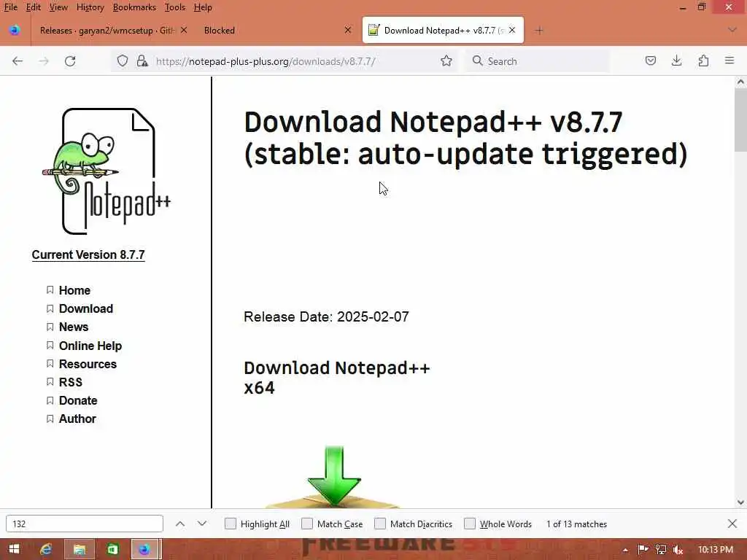Open the RSS sidebar link
This screenshot has width=747, height=560.
pos(71,382)
